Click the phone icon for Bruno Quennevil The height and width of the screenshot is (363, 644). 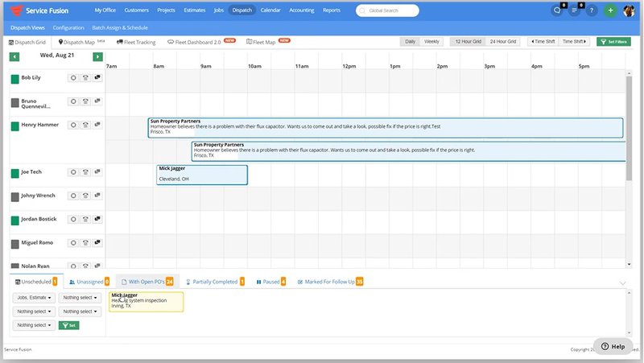pyautogui.click(x=85, y=101)
